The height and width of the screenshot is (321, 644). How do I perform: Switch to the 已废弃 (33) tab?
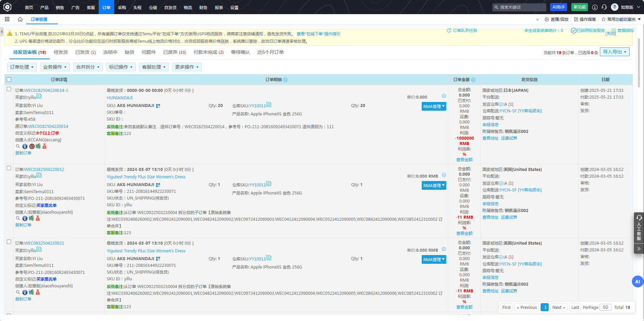(x=174, y=52)
